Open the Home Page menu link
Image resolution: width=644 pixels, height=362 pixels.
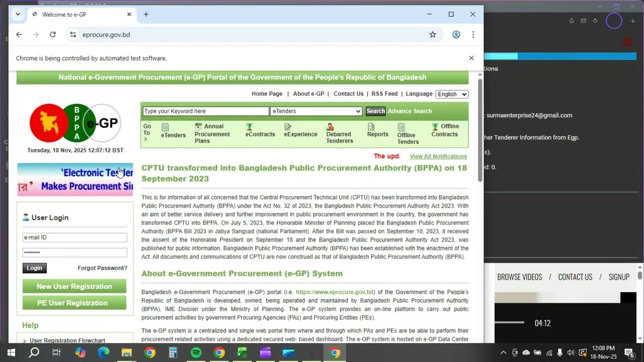coord(267,94)
